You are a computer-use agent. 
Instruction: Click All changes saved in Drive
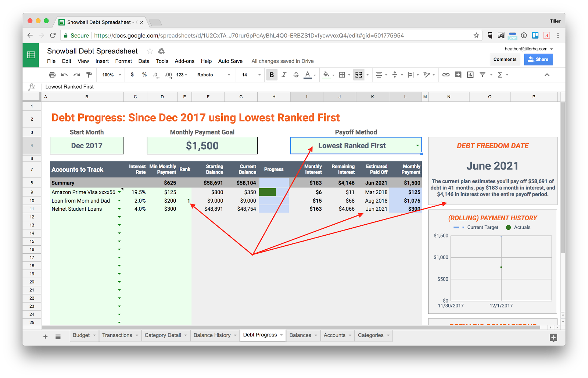point(283,61)
